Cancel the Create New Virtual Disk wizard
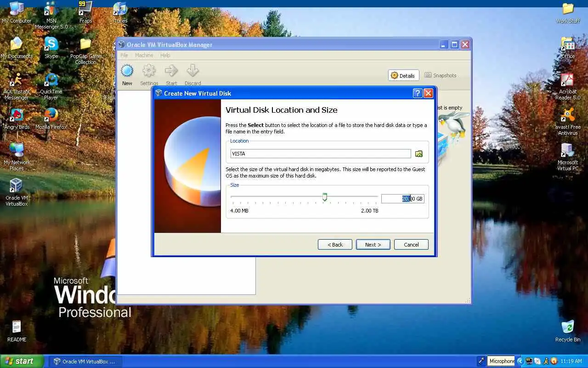 pyautogui.click(x=411, y=244)
